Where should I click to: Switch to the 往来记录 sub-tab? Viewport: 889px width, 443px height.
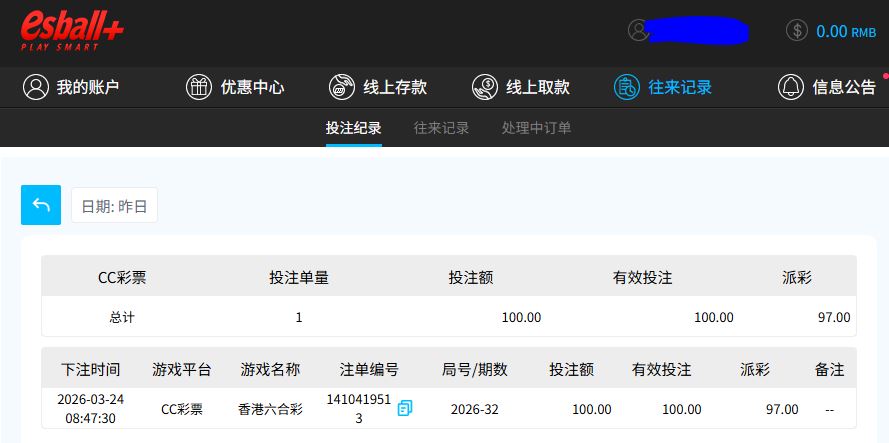point(442,128)
